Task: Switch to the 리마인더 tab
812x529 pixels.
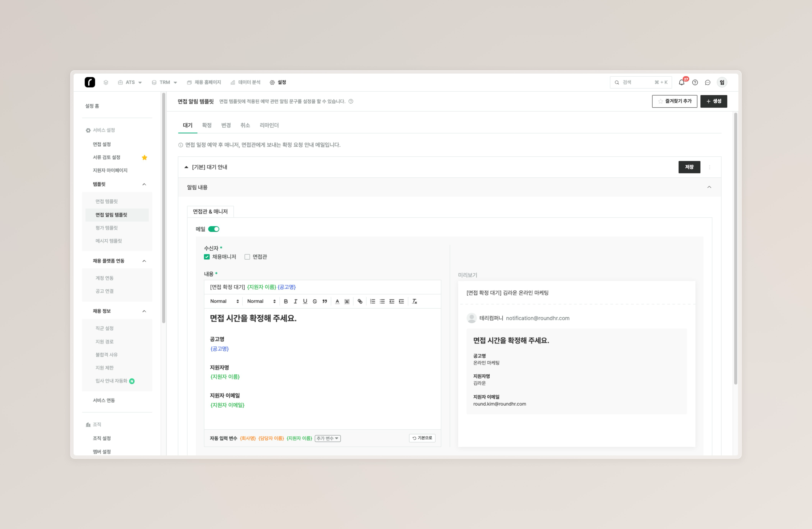Action: (x=269, y=125)
